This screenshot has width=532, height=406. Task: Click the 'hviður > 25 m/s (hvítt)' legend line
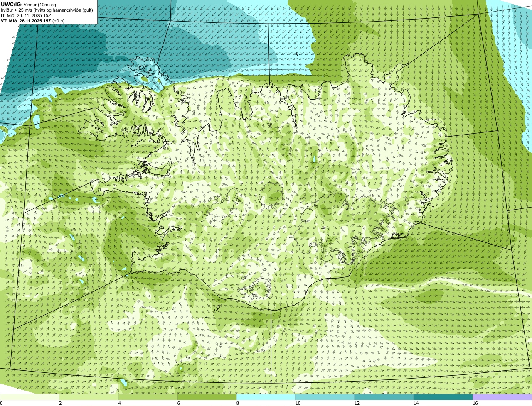[47, 10]
